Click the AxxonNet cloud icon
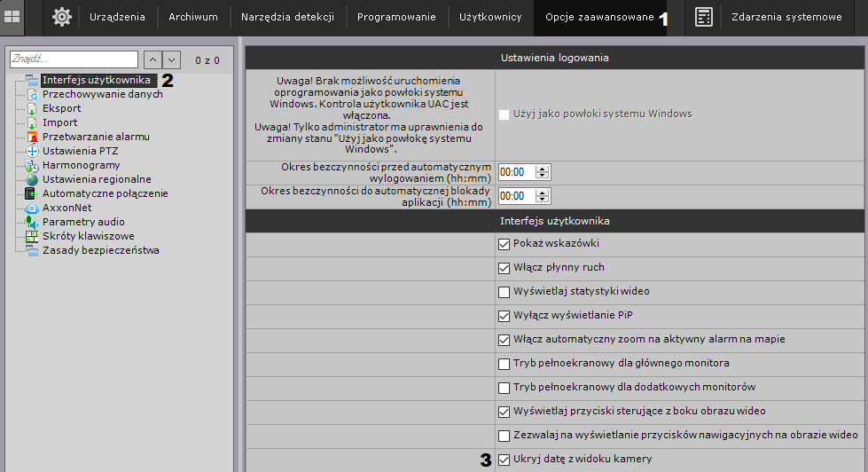 tap(32, 208)
